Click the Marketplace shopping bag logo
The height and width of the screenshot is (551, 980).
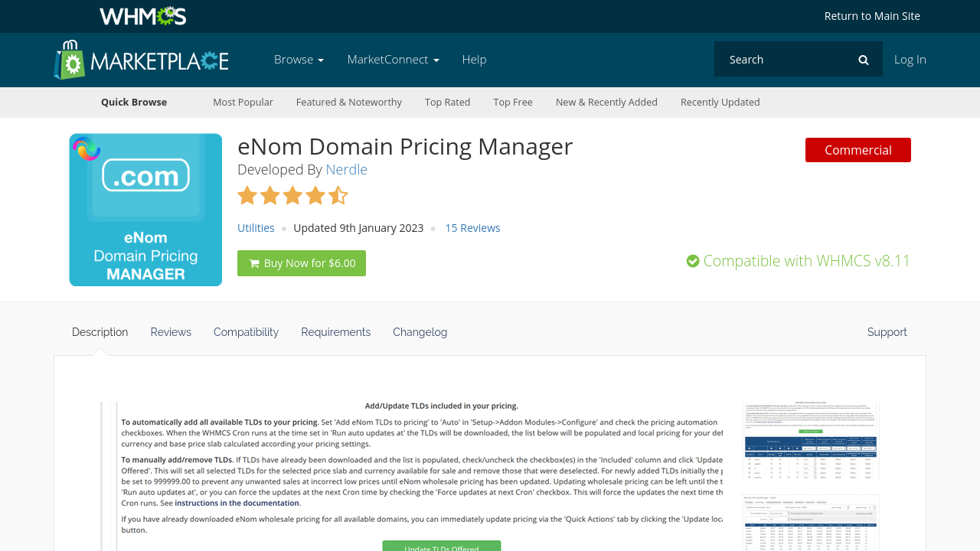click(68, 60)
